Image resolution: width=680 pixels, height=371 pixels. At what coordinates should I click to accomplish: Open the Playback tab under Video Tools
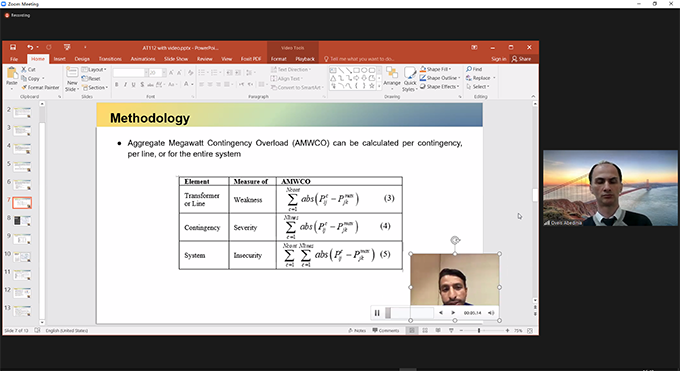pos(305,59)
